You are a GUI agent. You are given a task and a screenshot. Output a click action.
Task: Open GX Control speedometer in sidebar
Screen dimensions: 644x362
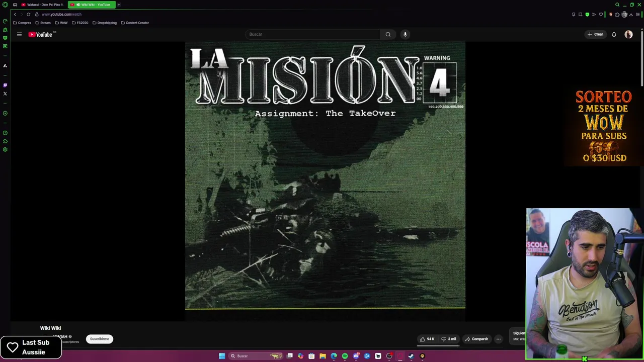tap(5, 21)
